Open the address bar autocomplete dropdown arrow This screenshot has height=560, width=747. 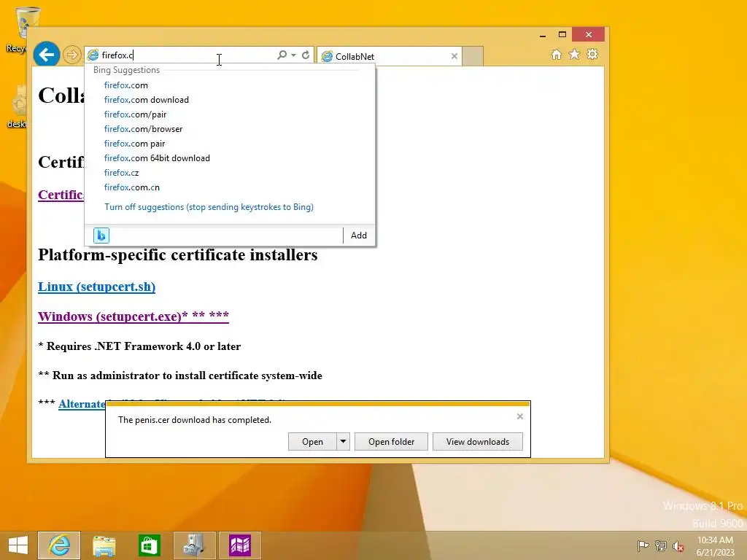[x=293, y=55]
